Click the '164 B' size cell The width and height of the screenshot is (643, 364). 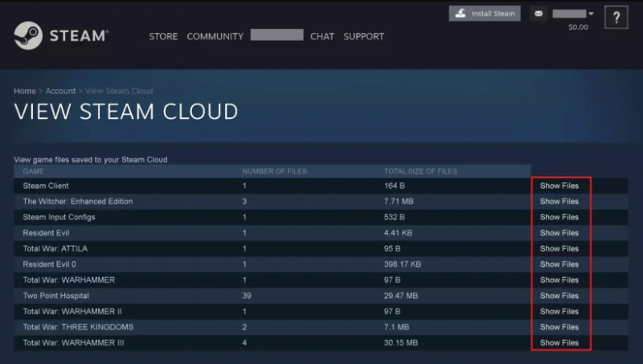[394, 186]
